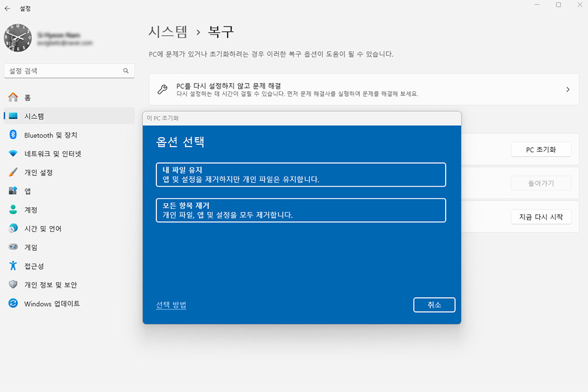Open the 선택 방법 help link
Screen dimensions: 588x392
[171, 305]
